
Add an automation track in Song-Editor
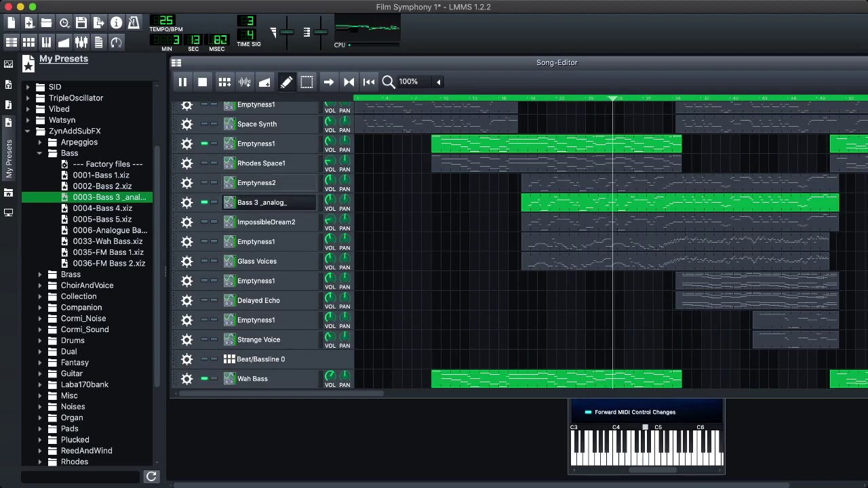coord(264,82)
